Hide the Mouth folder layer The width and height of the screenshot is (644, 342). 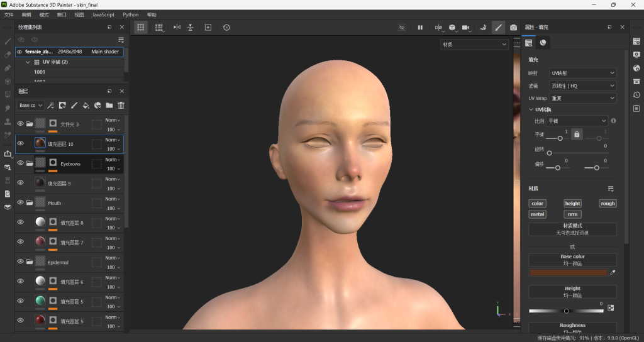(x=20, y=202)
